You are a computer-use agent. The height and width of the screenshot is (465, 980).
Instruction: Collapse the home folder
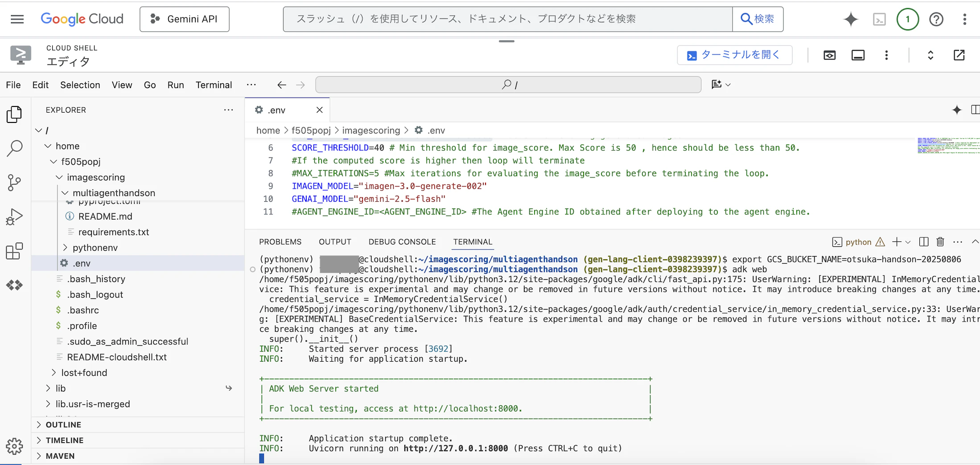tap(48, 146)
